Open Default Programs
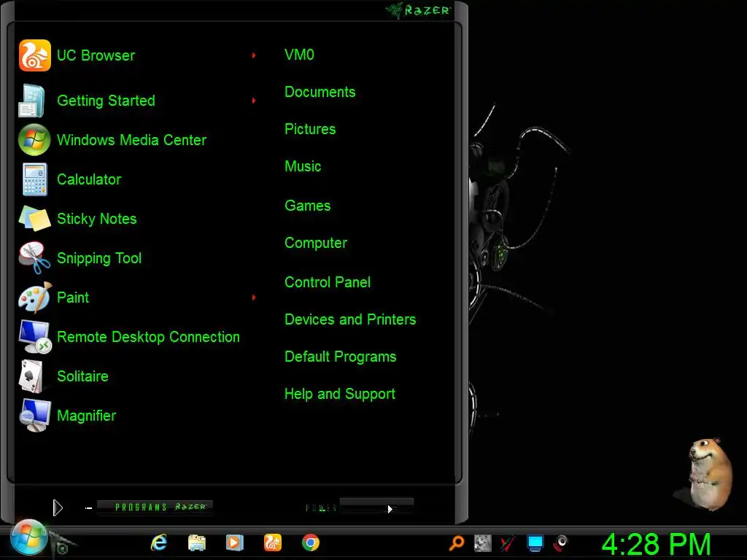The image size is (747, 560). [340, 357]
